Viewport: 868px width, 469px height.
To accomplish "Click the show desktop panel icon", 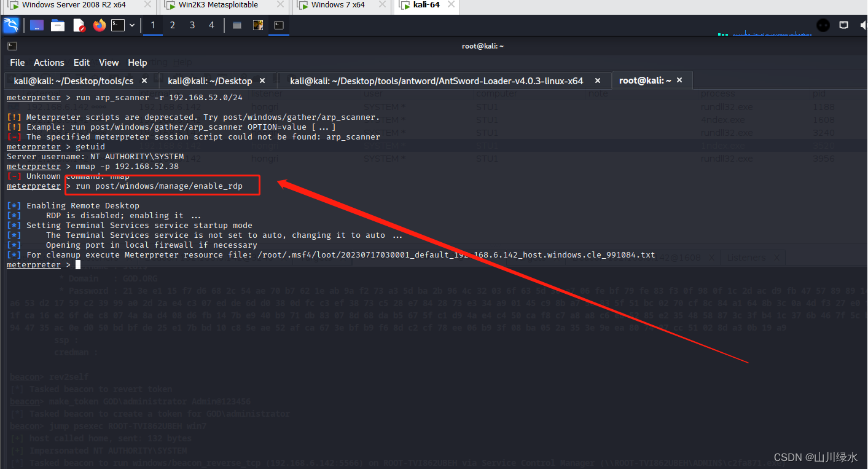I will click(x=37, y=25).
